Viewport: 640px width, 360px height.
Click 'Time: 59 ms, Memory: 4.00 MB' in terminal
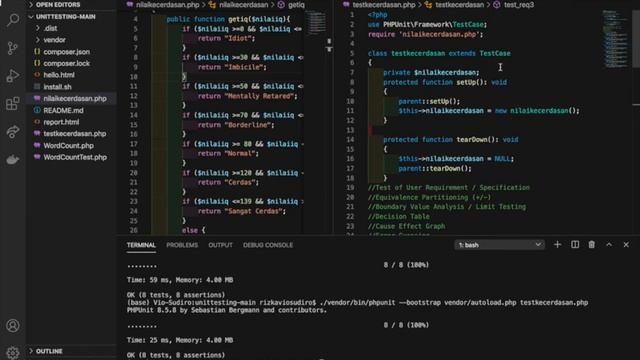click(x=180, y=280)
